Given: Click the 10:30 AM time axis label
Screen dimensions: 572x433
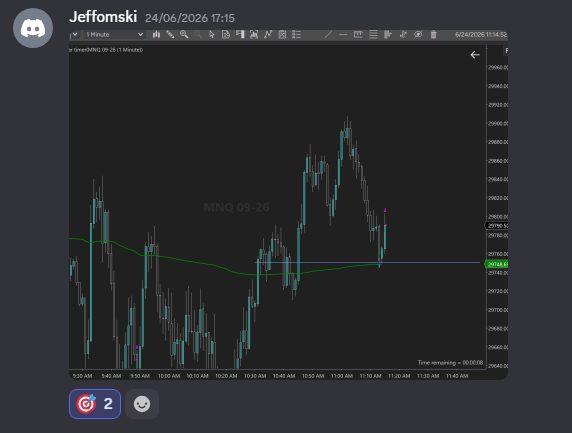Looking at the screenshot, I should (x=255, y=376).
